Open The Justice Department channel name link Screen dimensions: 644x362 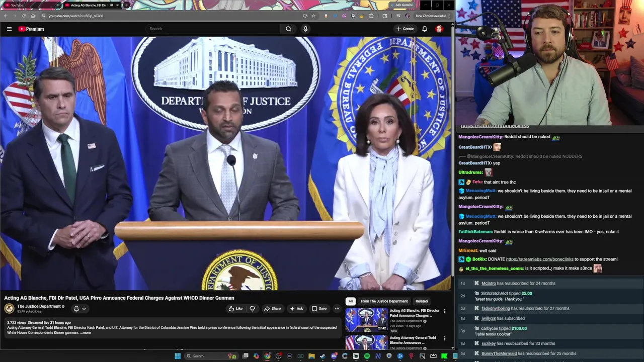point(39,306)
